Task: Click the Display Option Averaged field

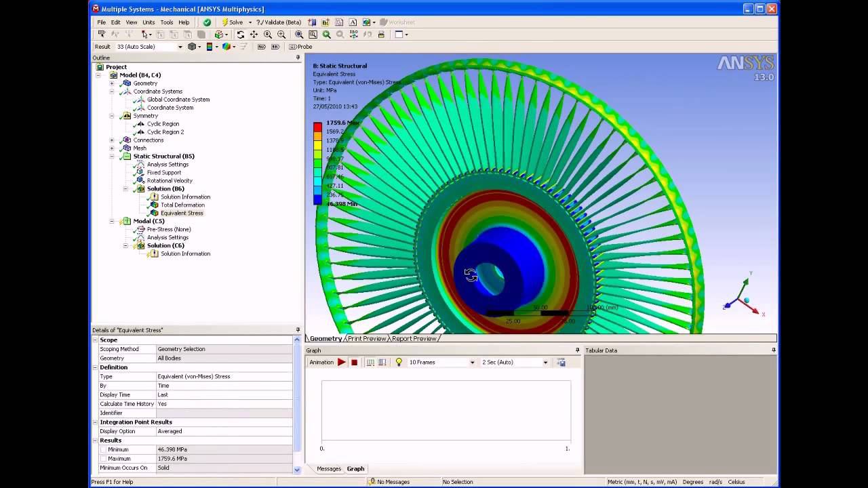Action: (224, 431)
